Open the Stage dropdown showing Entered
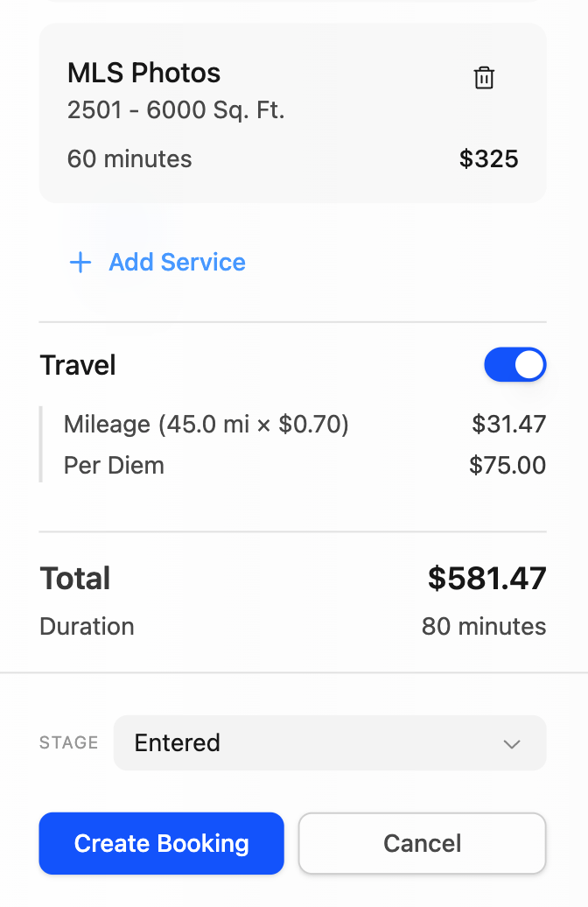The height and width of the screenshot is (907, 588). click(x=329, y=742)
